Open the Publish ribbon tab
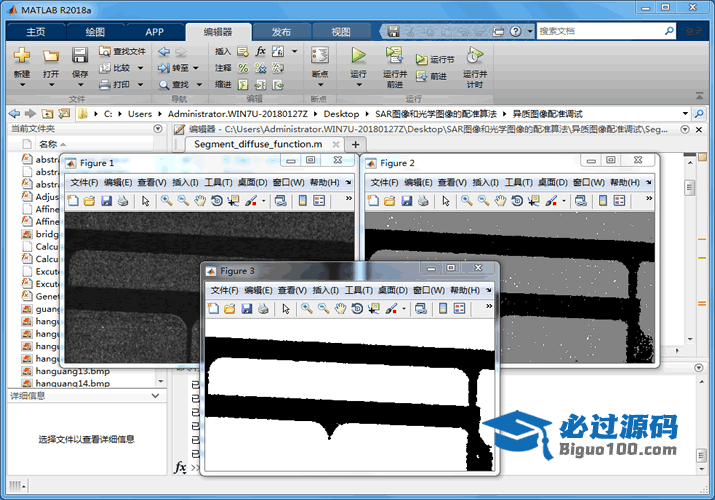This screenshot has width=715, height=500. (281, 32)
